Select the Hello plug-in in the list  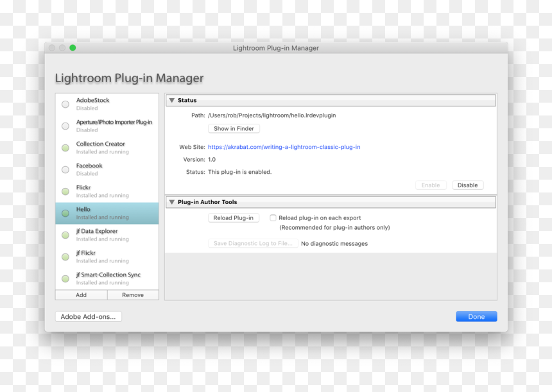pos(107,213)
